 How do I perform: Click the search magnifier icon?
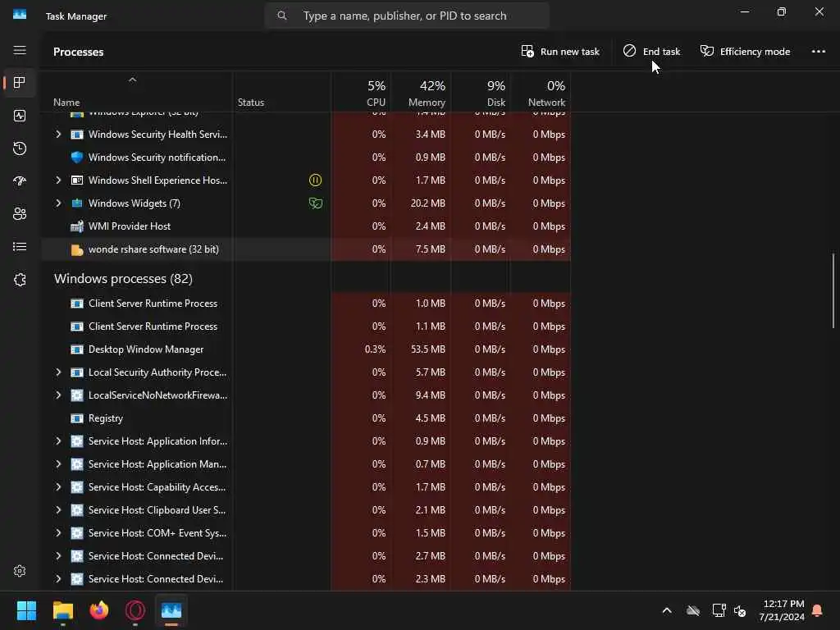point(282,16)
